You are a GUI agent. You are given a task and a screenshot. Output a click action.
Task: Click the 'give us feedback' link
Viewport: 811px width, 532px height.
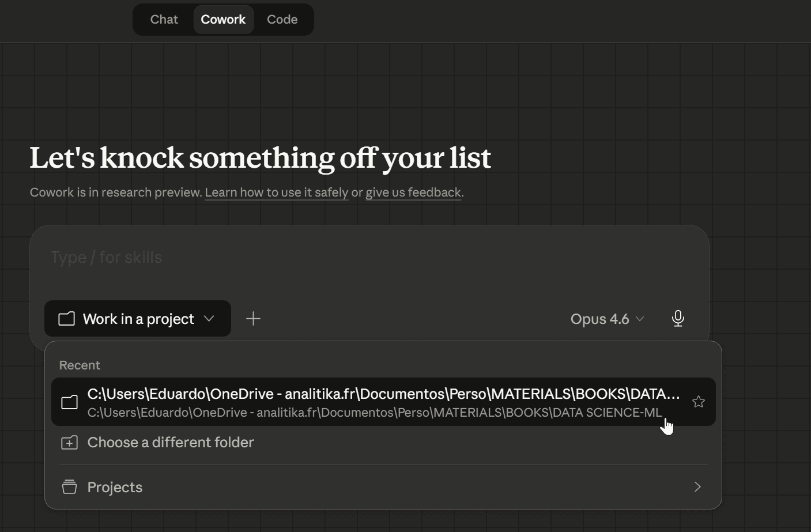(413, 193)
